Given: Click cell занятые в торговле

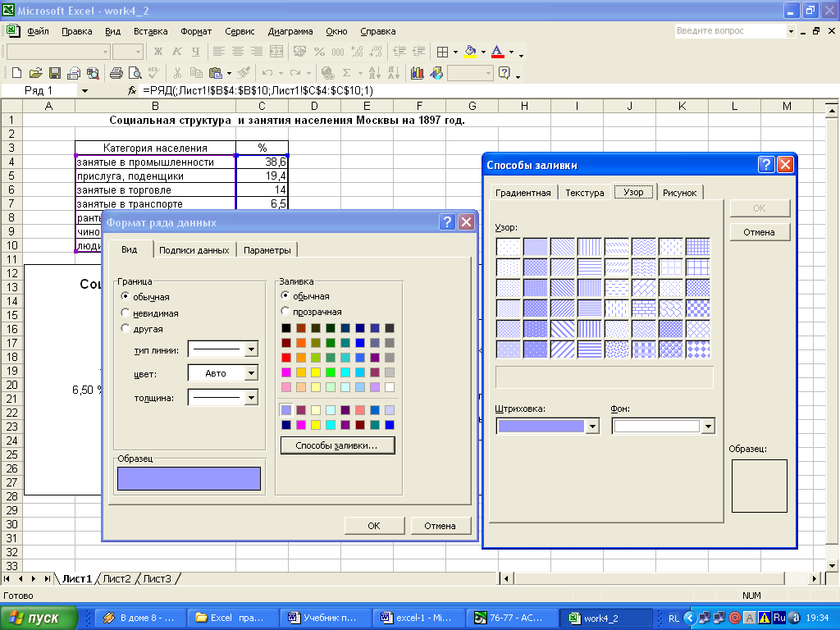Looking at the screenshot, I should (x=155, y=189).
